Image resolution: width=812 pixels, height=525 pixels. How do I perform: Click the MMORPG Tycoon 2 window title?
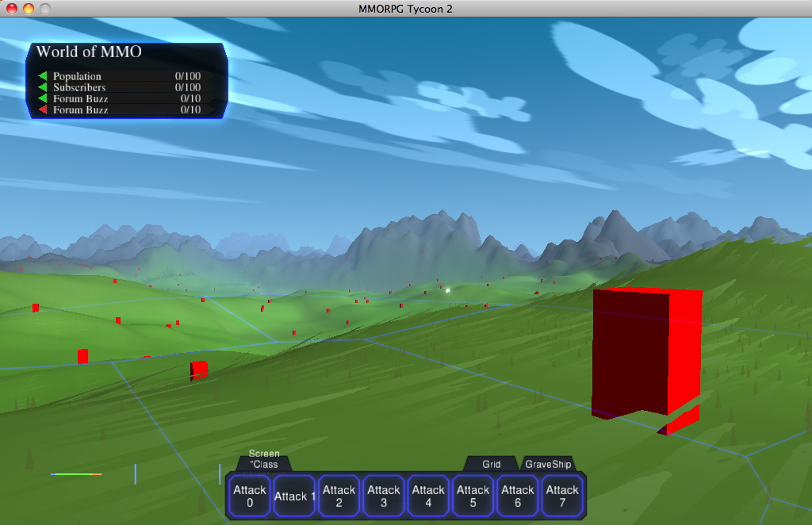[x=405, y=9]
